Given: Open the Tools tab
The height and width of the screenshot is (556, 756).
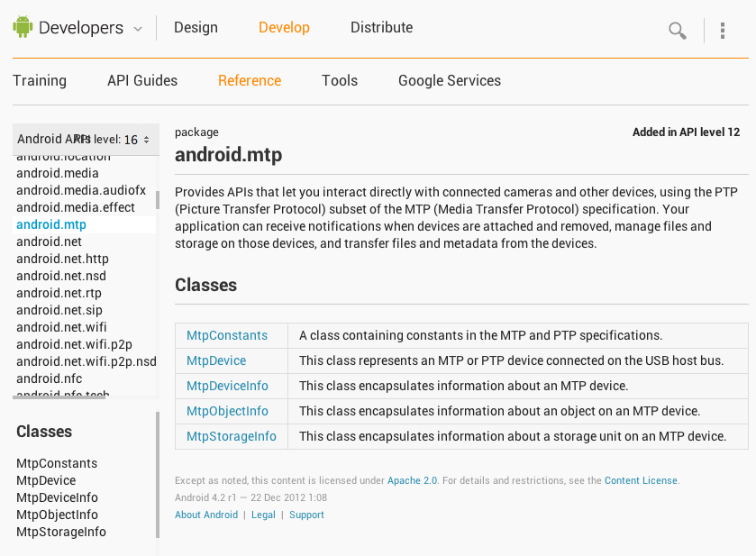Looking at the screenshot, I should (x=340, y=80).
